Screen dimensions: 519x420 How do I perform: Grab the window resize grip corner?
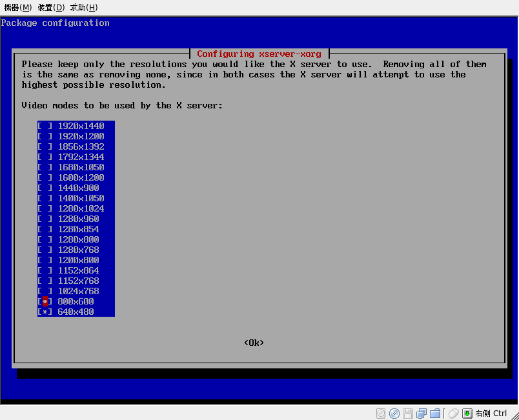(515, 416)
